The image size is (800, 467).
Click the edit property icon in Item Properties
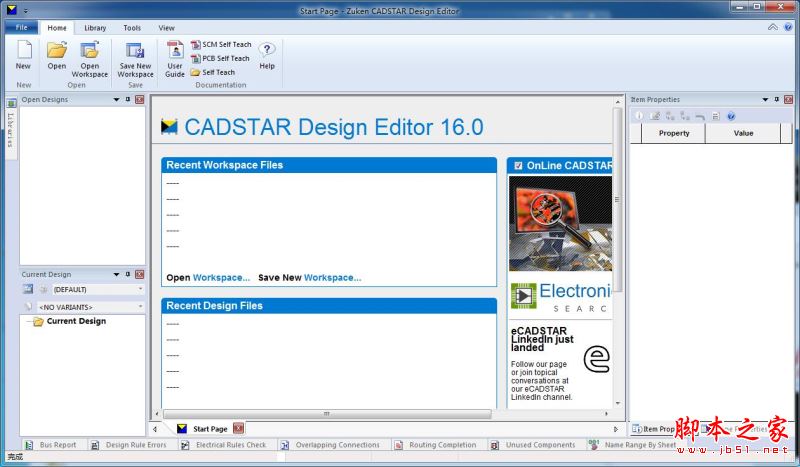[x=655, y=116]
